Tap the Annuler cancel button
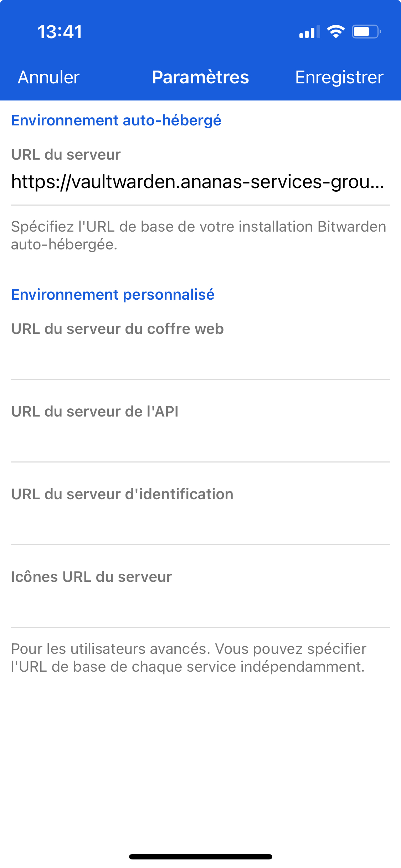The image size is (401, 868). point(49,77)
